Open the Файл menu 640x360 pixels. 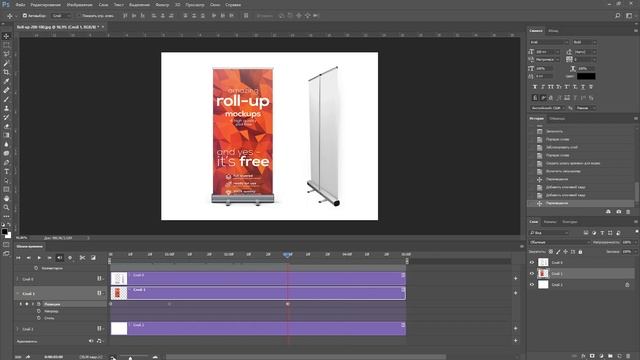(20, 5)
